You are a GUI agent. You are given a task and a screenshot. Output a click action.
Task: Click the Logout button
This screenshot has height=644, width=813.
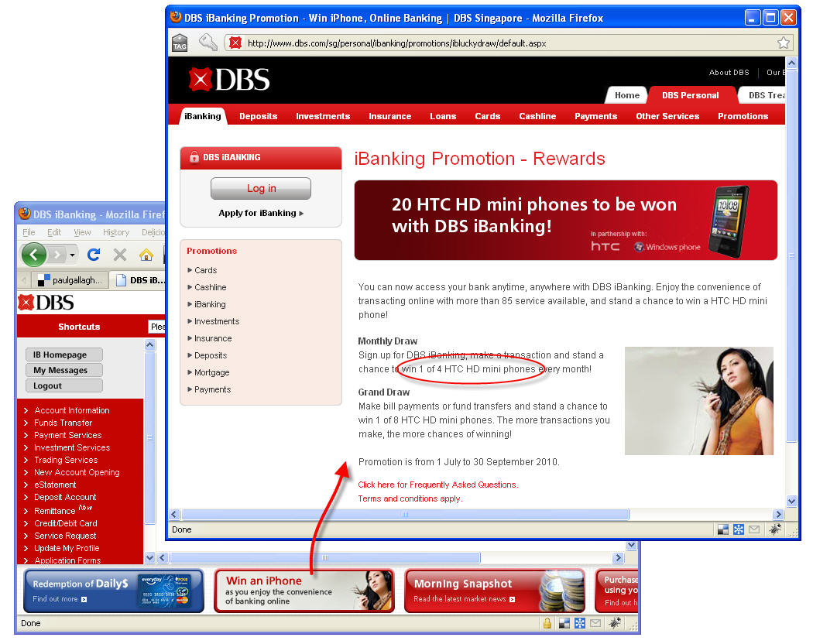(x=64, y=385)
